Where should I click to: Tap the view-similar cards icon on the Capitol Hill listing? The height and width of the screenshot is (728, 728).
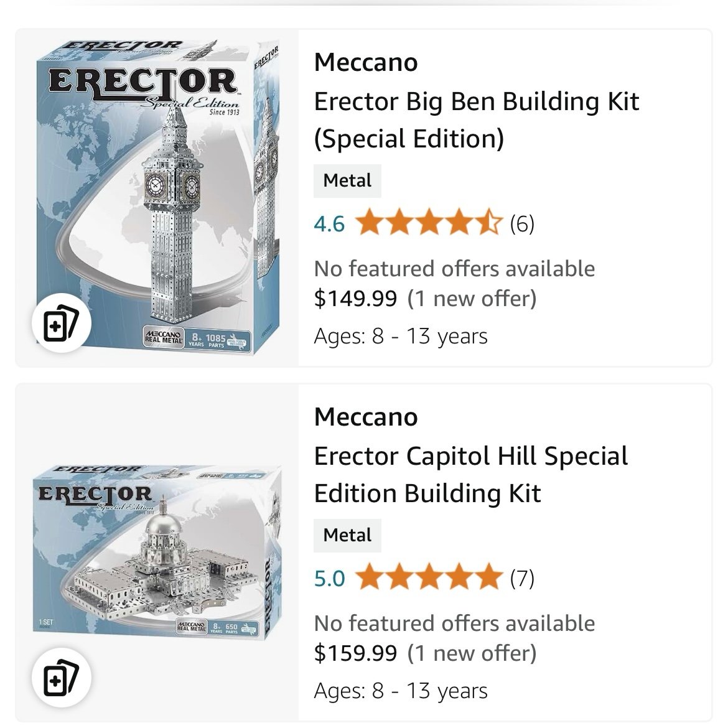point(61,678)
